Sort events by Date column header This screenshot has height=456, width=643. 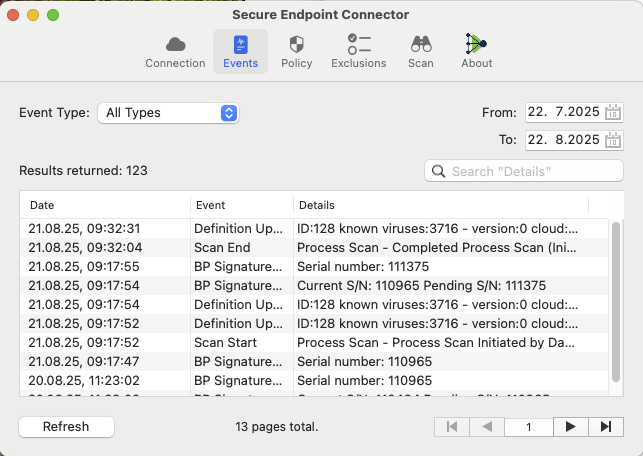(x=105, y=205)
